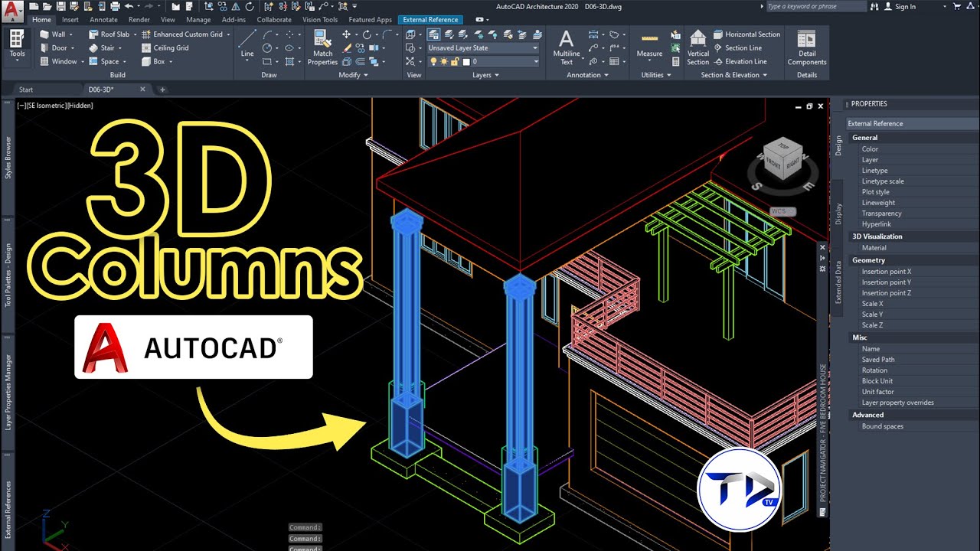Click the Undo arrow icon
980x551 pixels.
(x=129, y=6)
